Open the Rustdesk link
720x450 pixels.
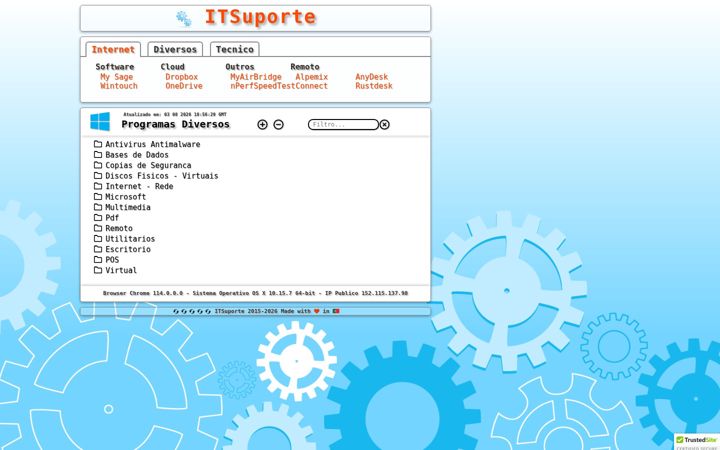[374, 86]
